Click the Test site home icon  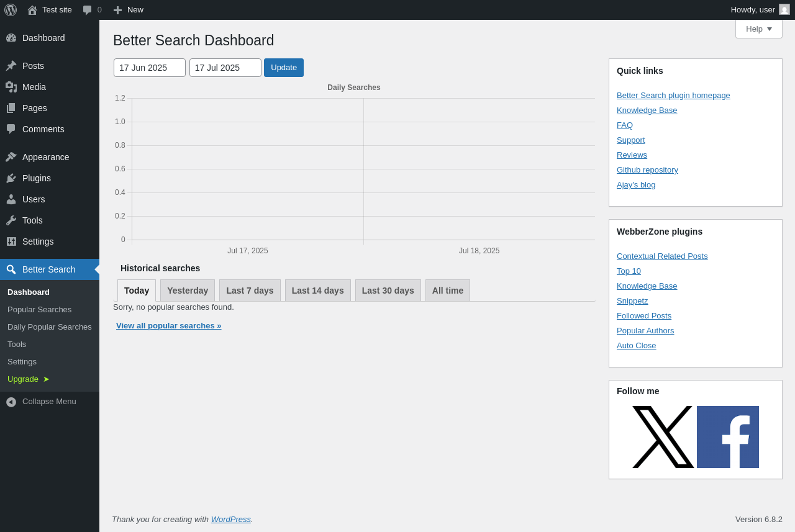coord(32,10)
